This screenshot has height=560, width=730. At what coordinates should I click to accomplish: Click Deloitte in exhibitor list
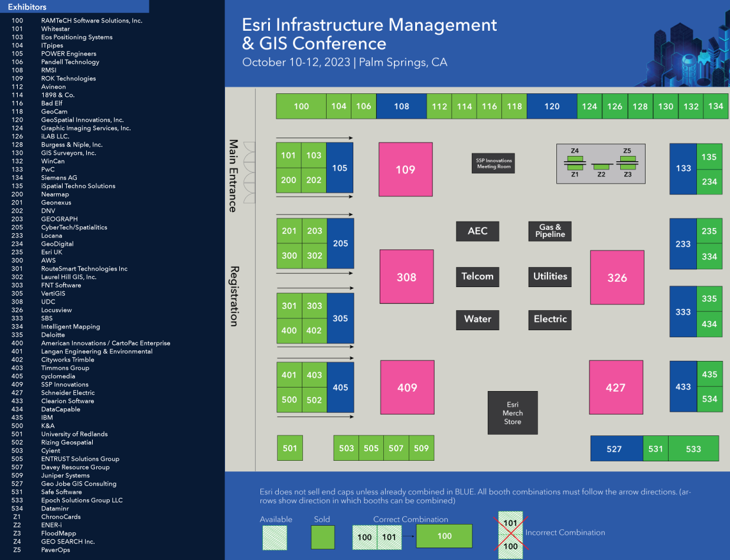coord(53,335)
